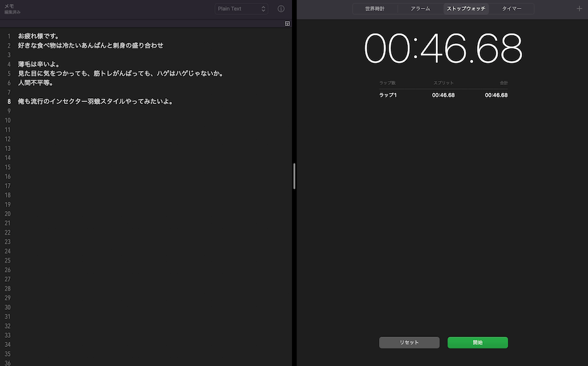This screenshot has width=588, height=366.
Task: Click line number 8 in the gutter
Action: [x=9, y=102]
